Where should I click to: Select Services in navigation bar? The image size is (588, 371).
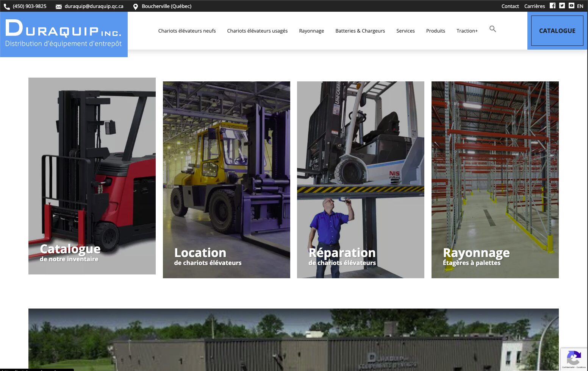[405, 31]
